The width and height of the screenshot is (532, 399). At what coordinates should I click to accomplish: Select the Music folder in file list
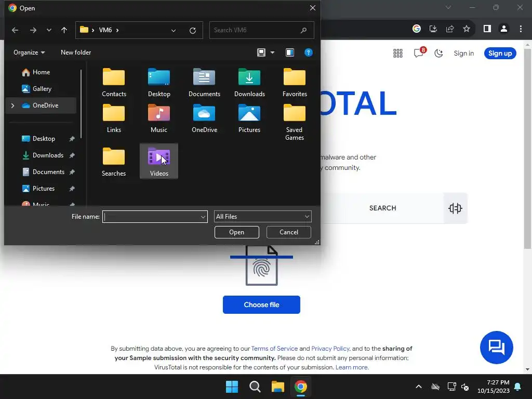(x=159, y=119)
